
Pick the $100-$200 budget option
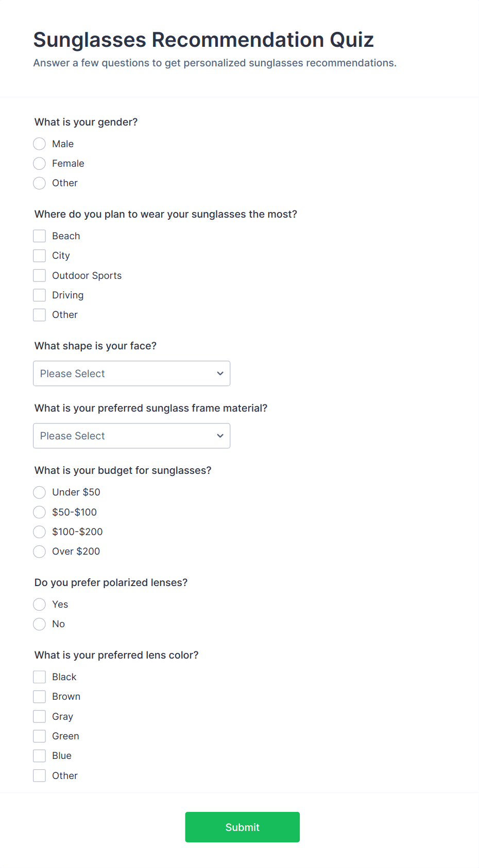point(39,532)
